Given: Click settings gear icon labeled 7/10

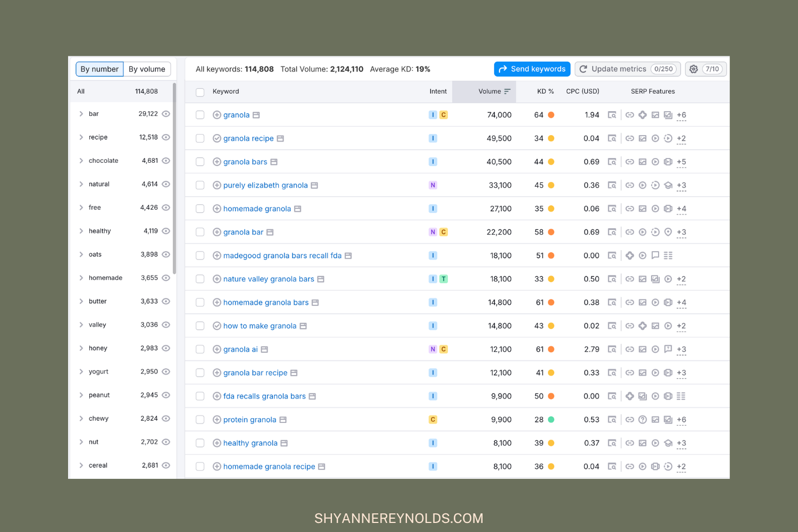Looking at the screenshot, I should 706,69.
